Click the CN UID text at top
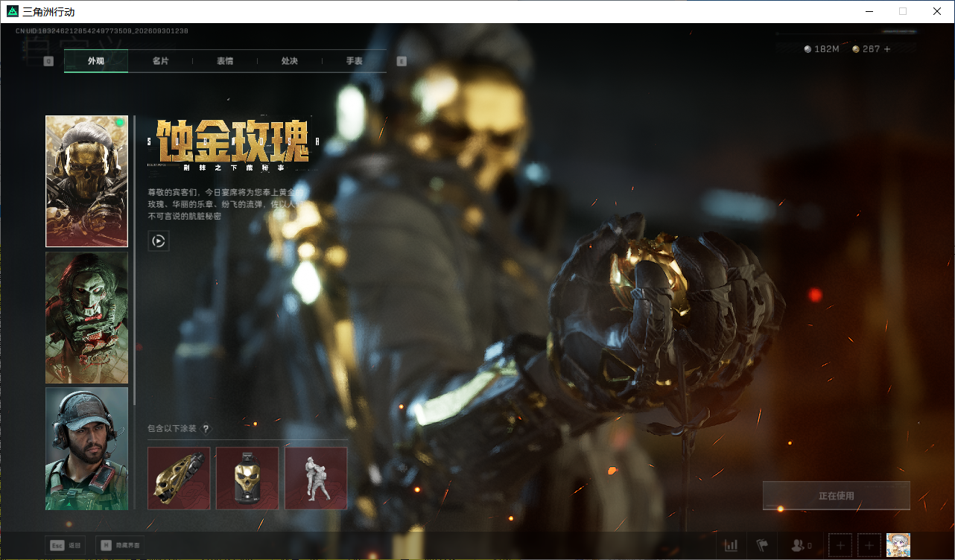The width and height of the screenshot is (955, 560). point(102,31)
